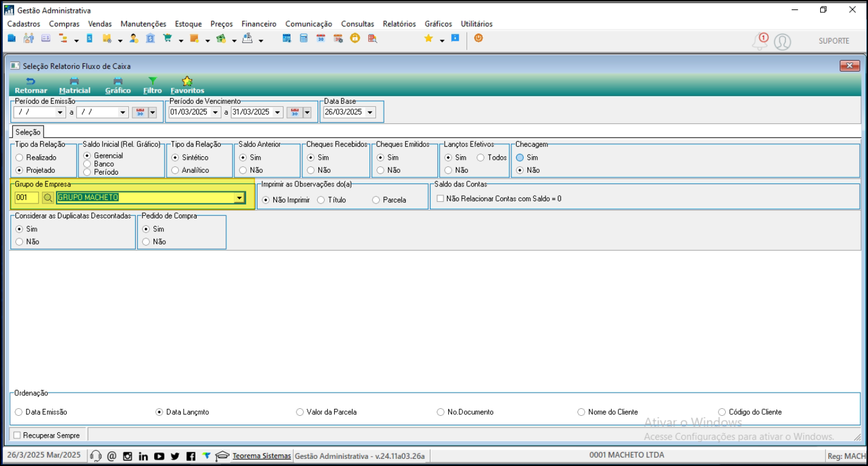Open the Relatórios menu
This screenshot has width=868, height=466.
(399, 24)
